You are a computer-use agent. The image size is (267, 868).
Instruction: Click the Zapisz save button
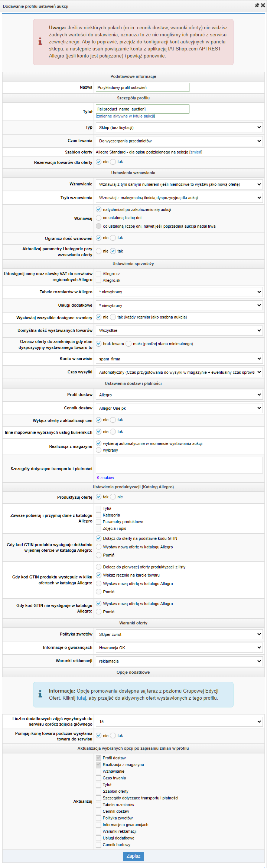[133, 856]
